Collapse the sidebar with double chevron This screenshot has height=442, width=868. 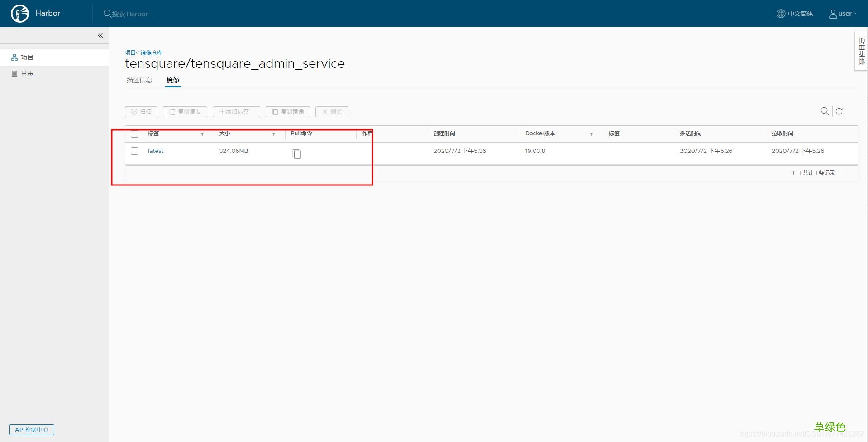tap(100, 35)
